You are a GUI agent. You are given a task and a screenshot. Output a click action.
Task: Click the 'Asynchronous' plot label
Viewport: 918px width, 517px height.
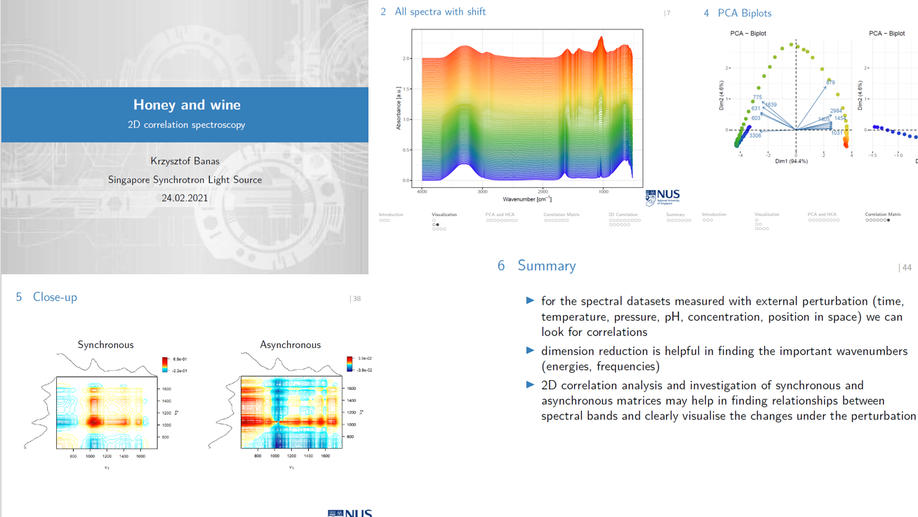pyautogui.click(x=290, y=344)
